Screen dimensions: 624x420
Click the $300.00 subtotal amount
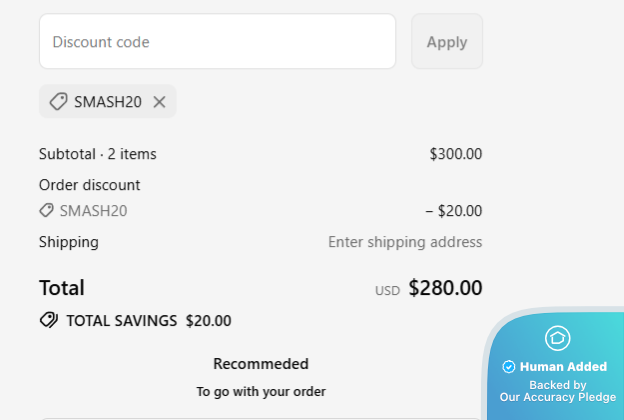coord(455,154)
